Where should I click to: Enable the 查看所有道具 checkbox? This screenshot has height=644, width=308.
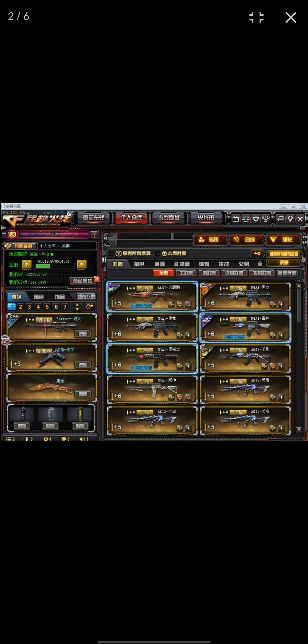click(x=112, y=253)
